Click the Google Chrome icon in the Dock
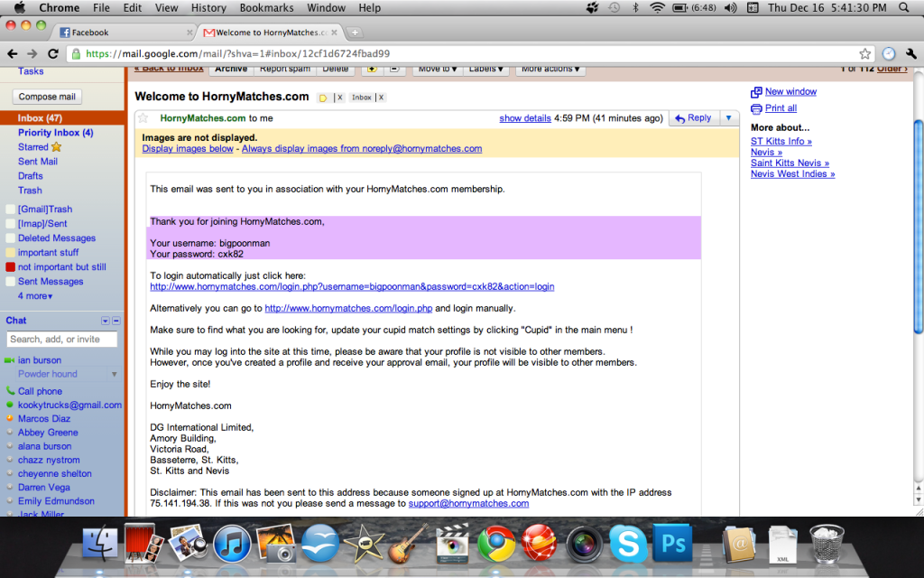The height and width of the screenshot is (578, 924). click(x=496, y=544)
